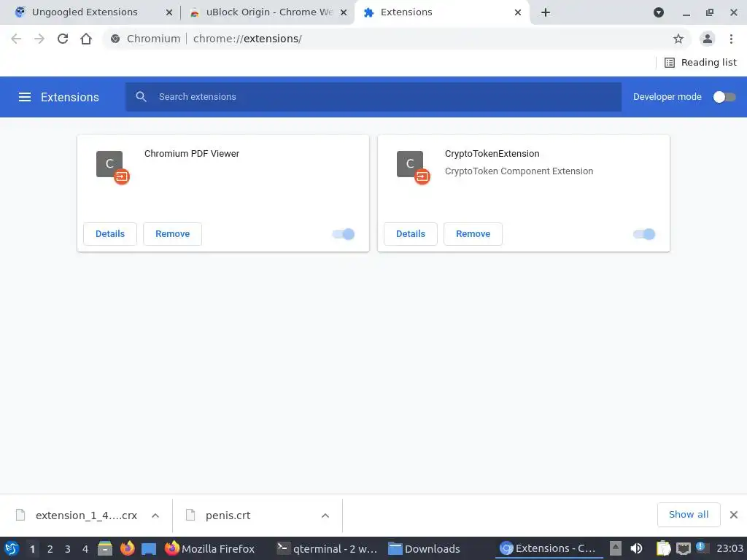Screen dimensions: 747x560
Task: Click the search magnifier icon
Action: pyautogui.click(x=141, y=97)
